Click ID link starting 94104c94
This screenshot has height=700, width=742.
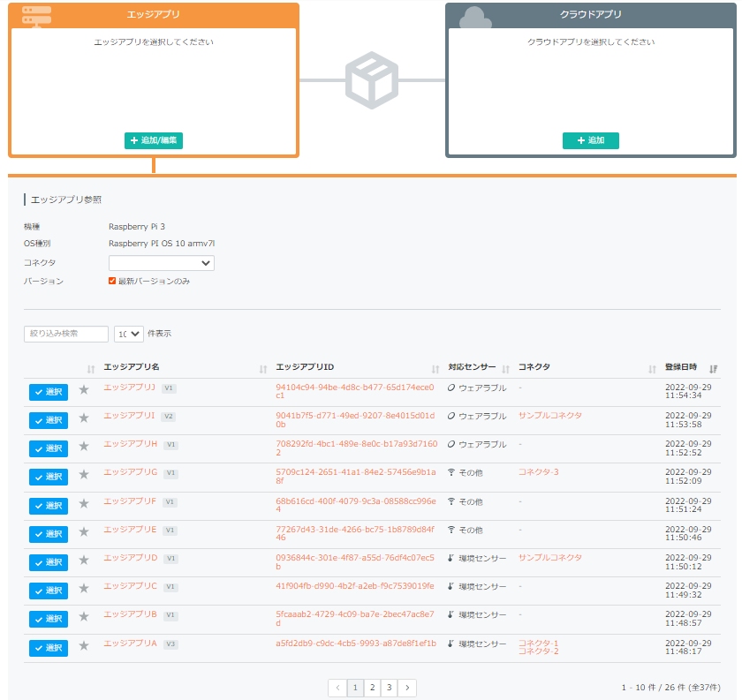(x=355, y=391)
